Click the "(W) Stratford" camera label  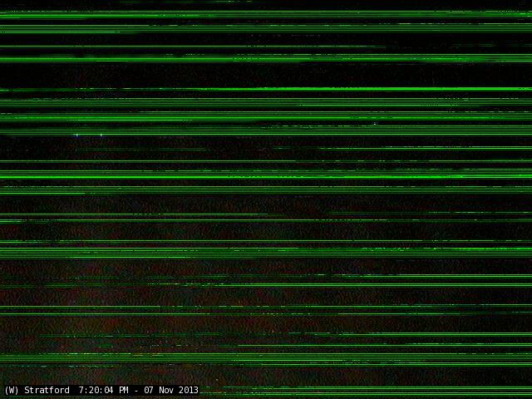37,390
